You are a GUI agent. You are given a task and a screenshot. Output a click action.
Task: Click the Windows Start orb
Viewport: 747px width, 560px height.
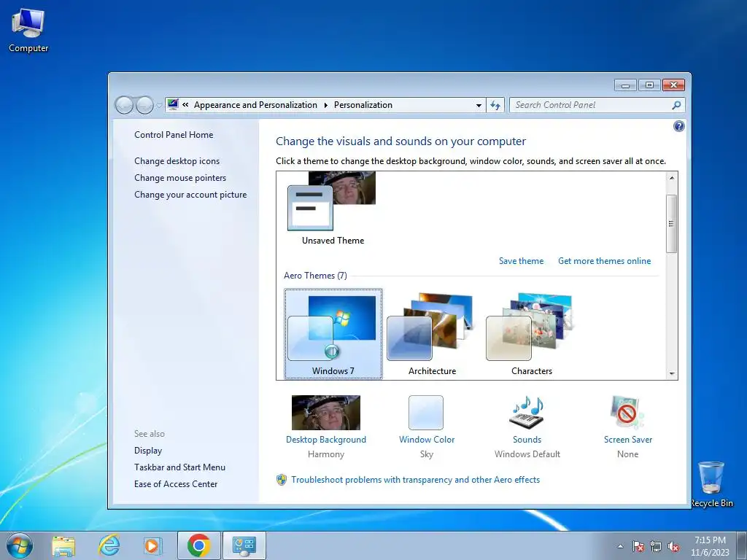tap(20, 545)
